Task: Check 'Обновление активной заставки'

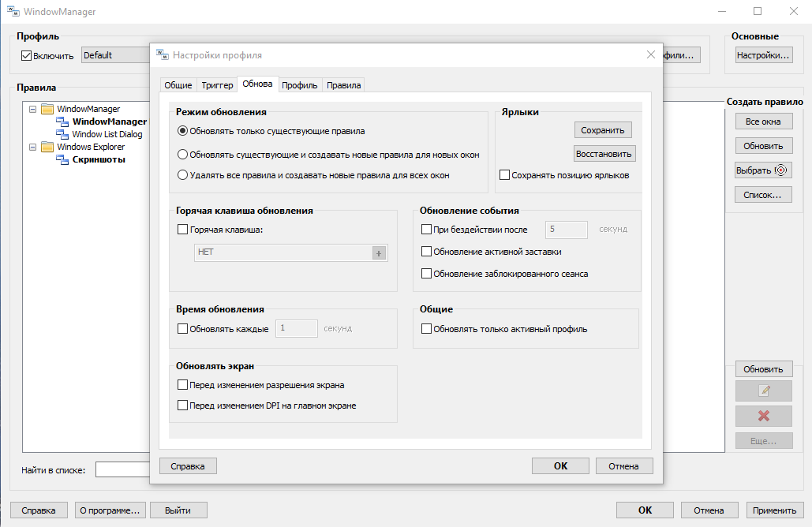Action: (426, 252)
